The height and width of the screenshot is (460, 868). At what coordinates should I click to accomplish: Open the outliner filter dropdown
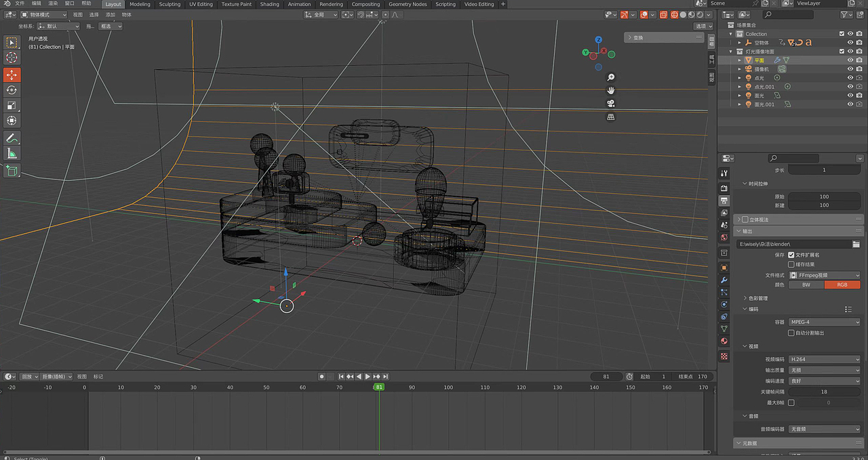[847, 14]
